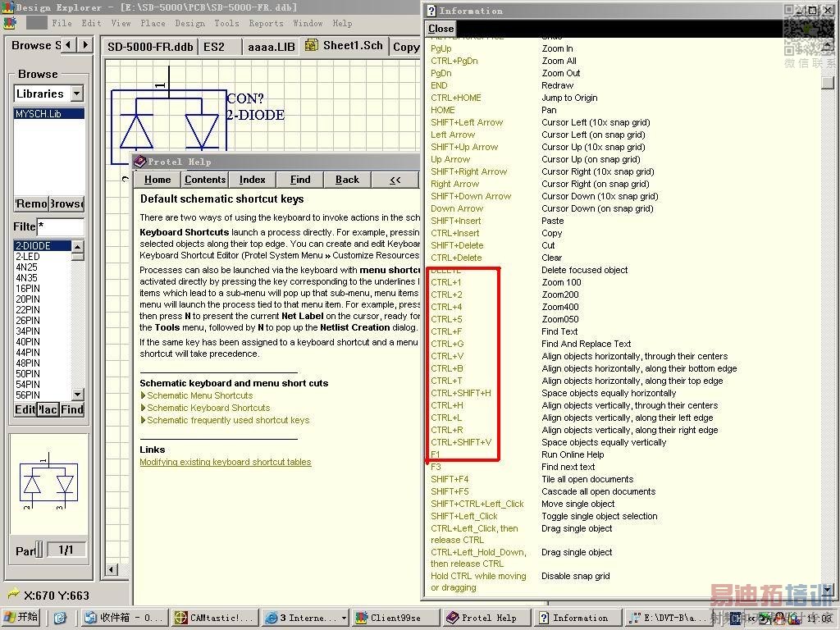Click Close in the Information window
Screen dimensions: 840x630
(441, 29)
